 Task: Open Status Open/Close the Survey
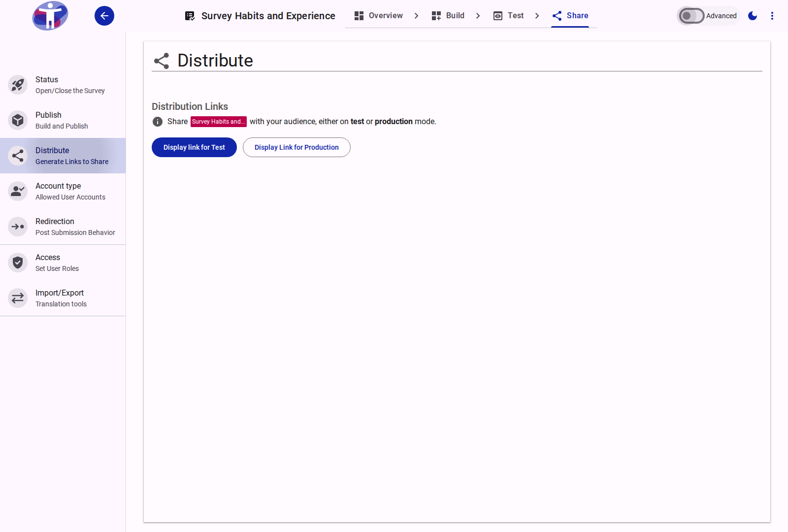point(63,85)
